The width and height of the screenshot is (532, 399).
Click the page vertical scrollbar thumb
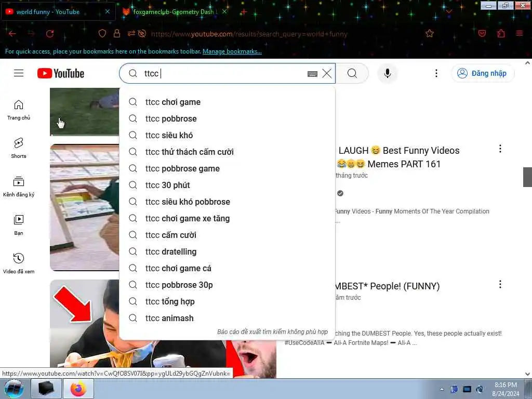pyautogui.click(x=527, y=177)
